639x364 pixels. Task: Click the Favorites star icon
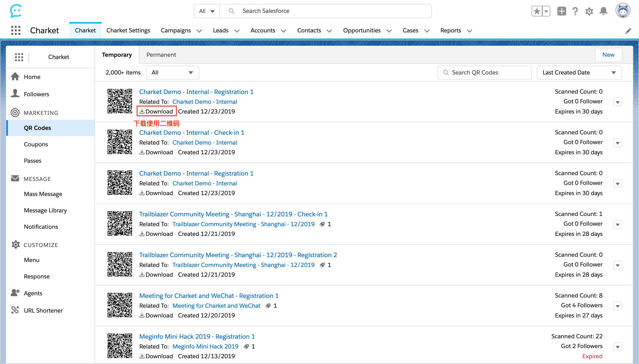pyautogui.click(x=537, y=11)
